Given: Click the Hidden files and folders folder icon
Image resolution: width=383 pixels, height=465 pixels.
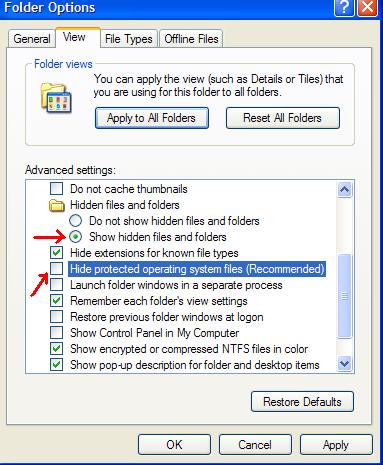Looking at the screenshot, I should pyautogui.click(x=57, y=205).
